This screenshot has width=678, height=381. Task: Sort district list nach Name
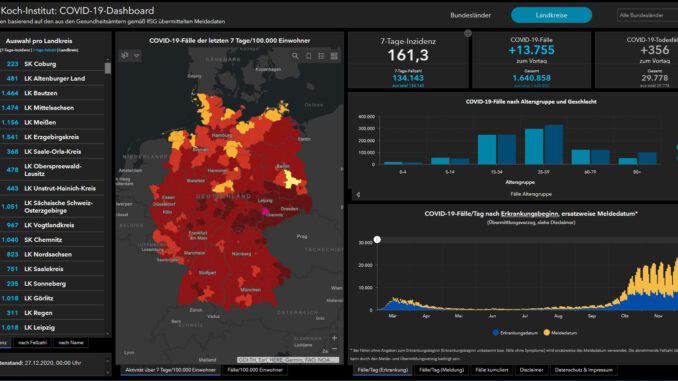click(x=71, y=343)
